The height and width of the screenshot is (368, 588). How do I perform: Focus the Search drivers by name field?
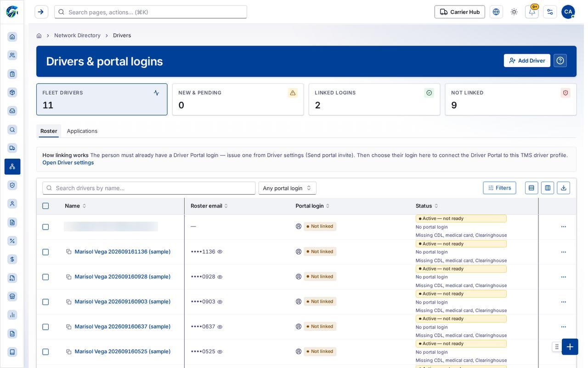click(149, 188)
